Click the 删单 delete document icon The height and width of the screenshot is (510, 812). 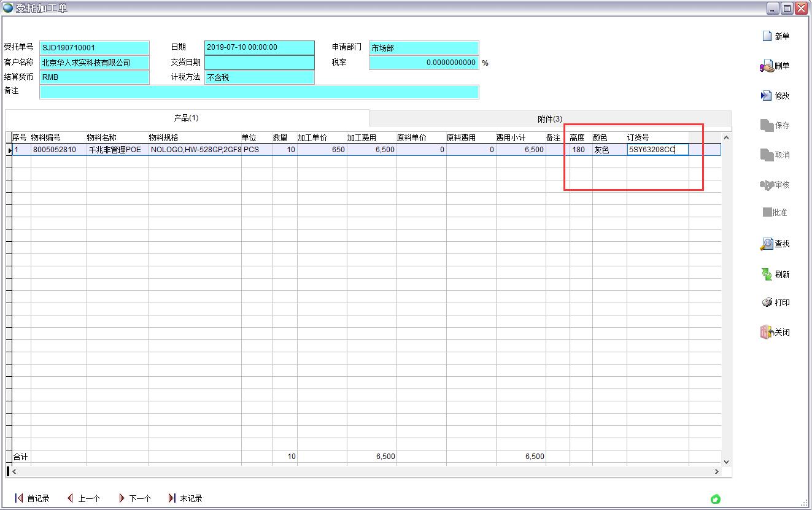(x=767, y=66)
